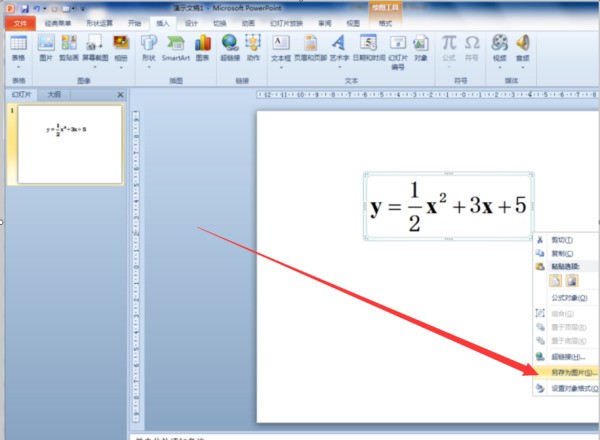Image resolution: width=600 pixels, height=440 pixels.
Task: Click the 页眉和页脚 header and footer icon
Action: [x=311, y=44]
